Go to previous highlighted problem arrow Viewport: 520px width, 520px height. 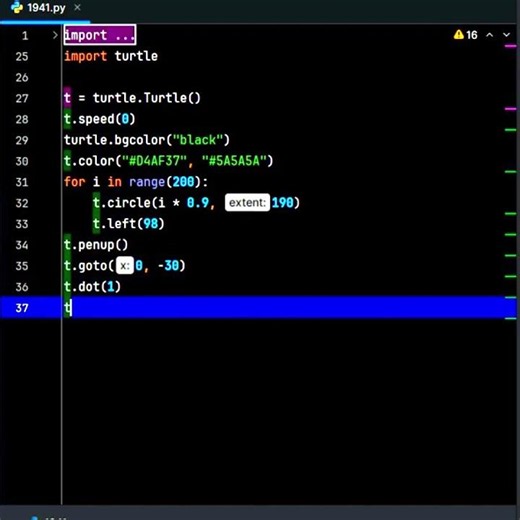(x=489, y=35)
